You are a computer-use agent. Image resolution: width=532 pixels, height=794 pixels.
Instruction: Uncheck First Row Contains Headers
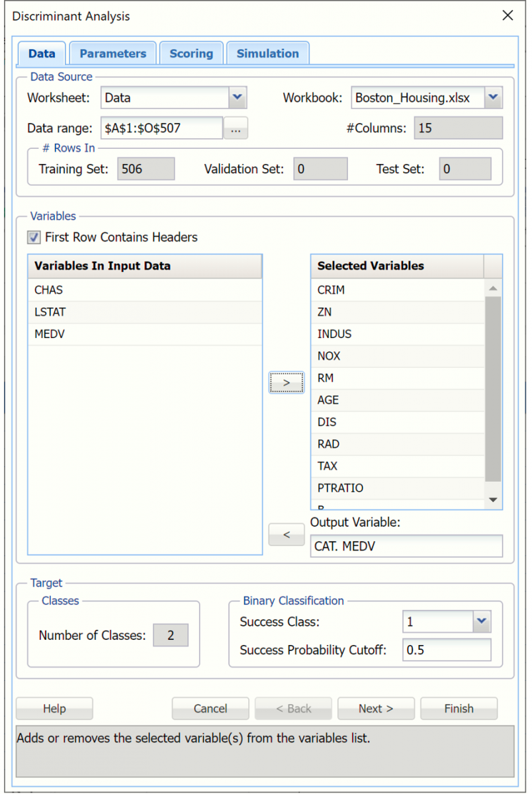tap(34, 237)
